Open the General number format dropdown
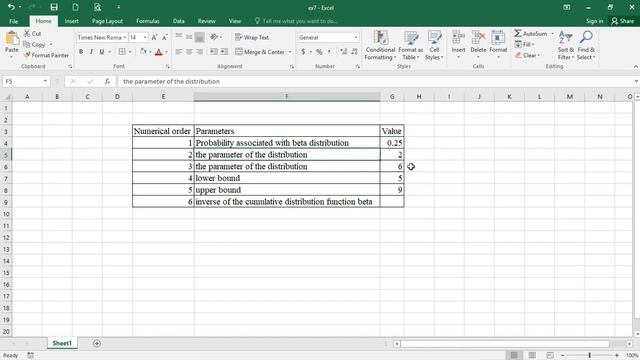640x360 pixels. coord(356,37)
